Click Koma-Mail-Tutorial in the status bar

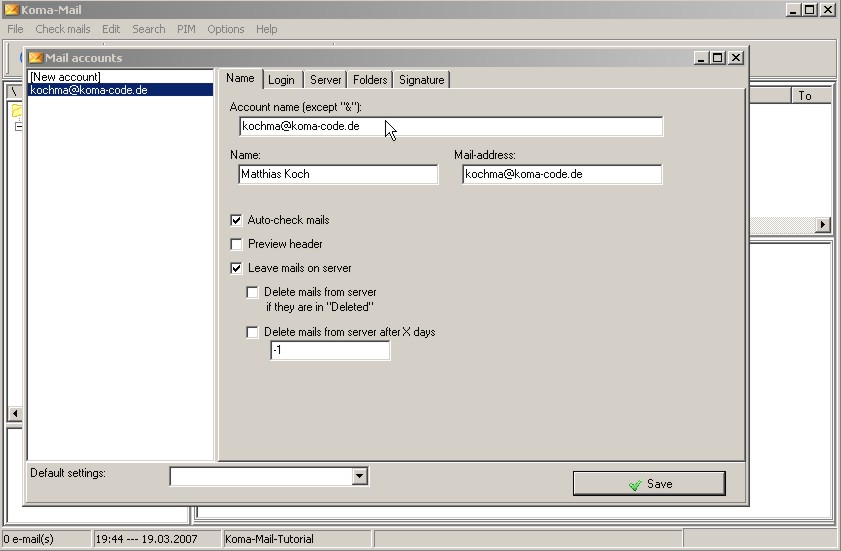tap(297, 539)
